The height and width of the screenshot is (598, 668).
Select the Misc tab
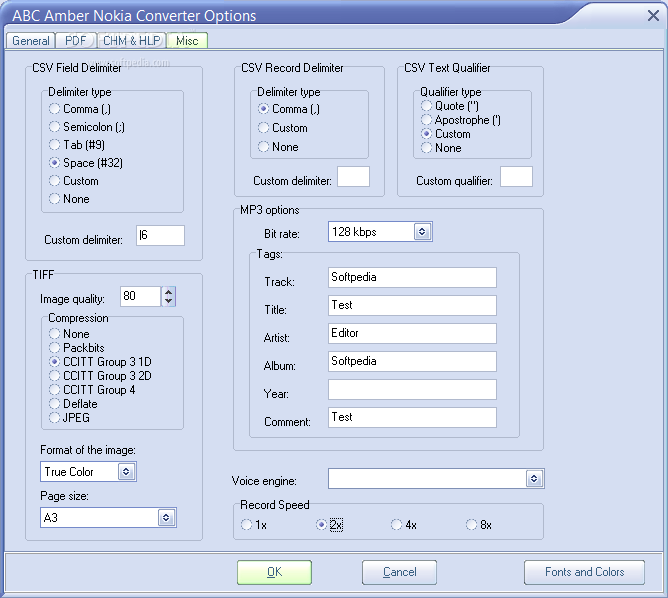(187, 41)
